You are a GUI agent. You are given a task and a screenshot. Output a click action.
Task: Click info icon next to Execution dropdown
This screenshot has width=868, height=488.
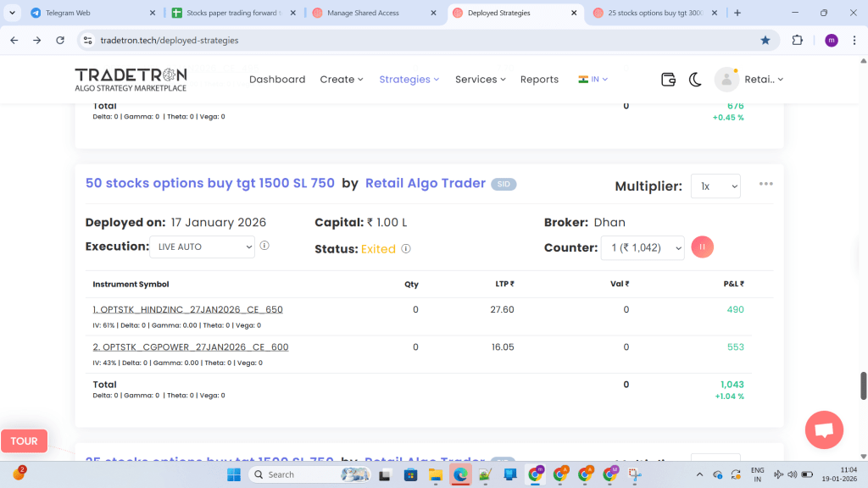(264, 246)
